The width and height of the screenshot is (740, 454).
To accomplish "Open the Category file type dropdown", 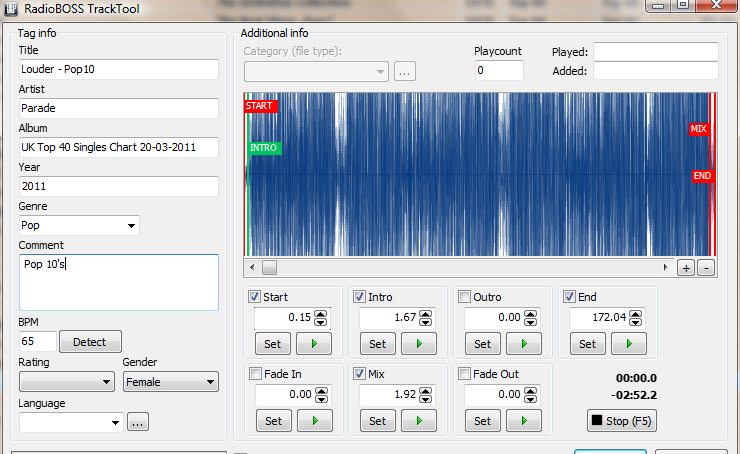I will point(316,72).
